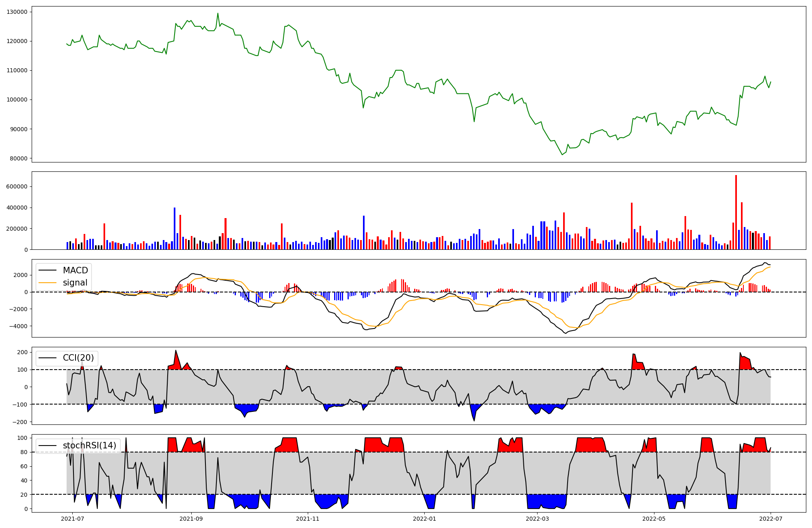This screenshot has width=812, height=528.
Task: Select the 2021-11 x-axis date label
Action: 308,519
